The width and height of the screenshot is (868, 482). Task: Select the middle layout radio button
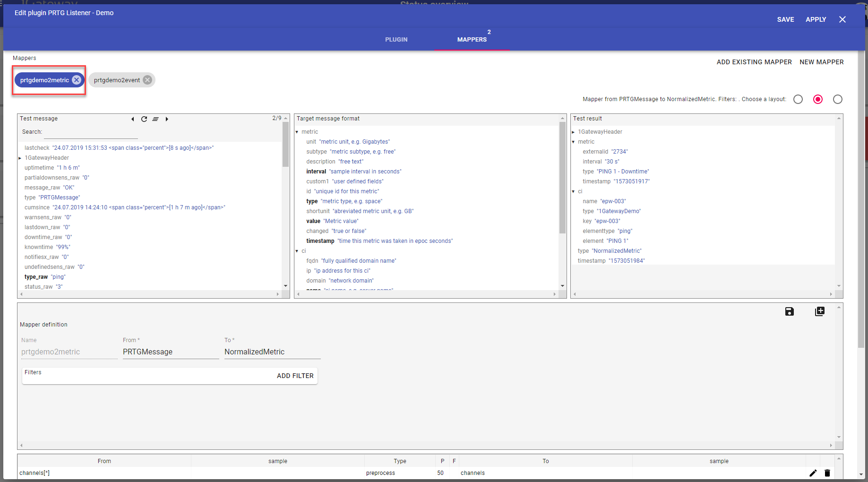point(818,99)
